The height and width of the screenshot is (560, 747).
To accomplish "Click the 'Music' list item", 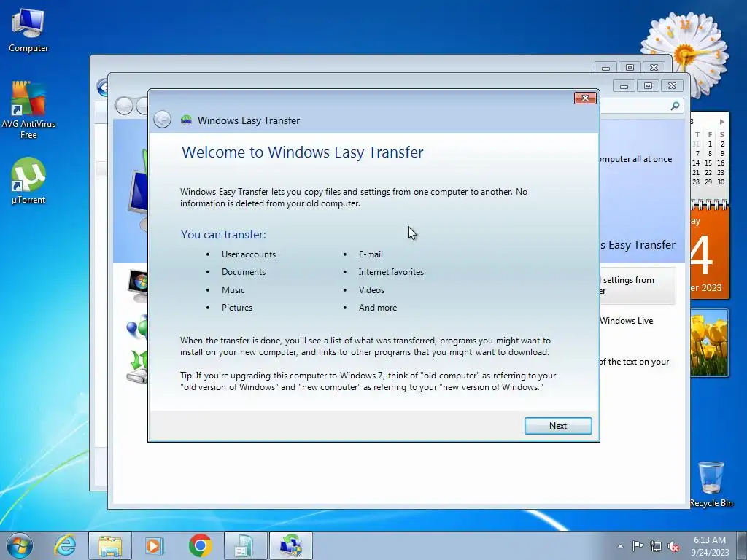I will 233,290.
